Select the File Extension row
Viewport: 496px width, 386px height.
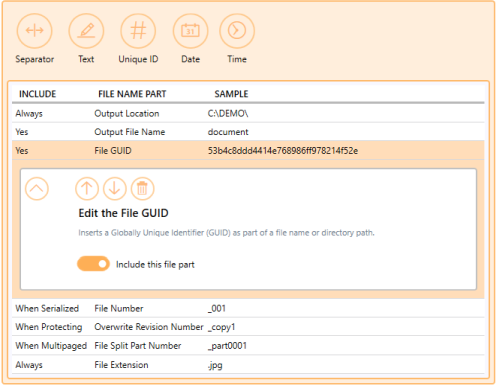[248, 365]
